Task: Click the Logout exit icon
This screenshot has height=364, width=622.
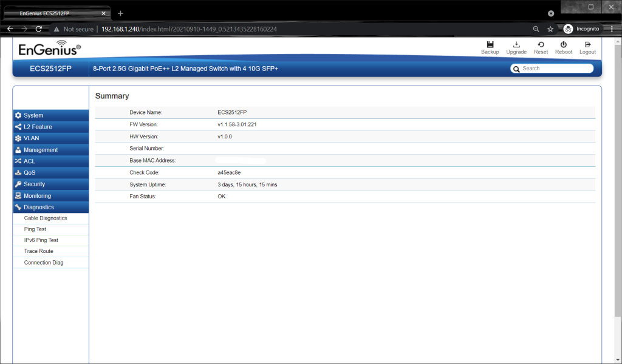Action: [587, 44]
